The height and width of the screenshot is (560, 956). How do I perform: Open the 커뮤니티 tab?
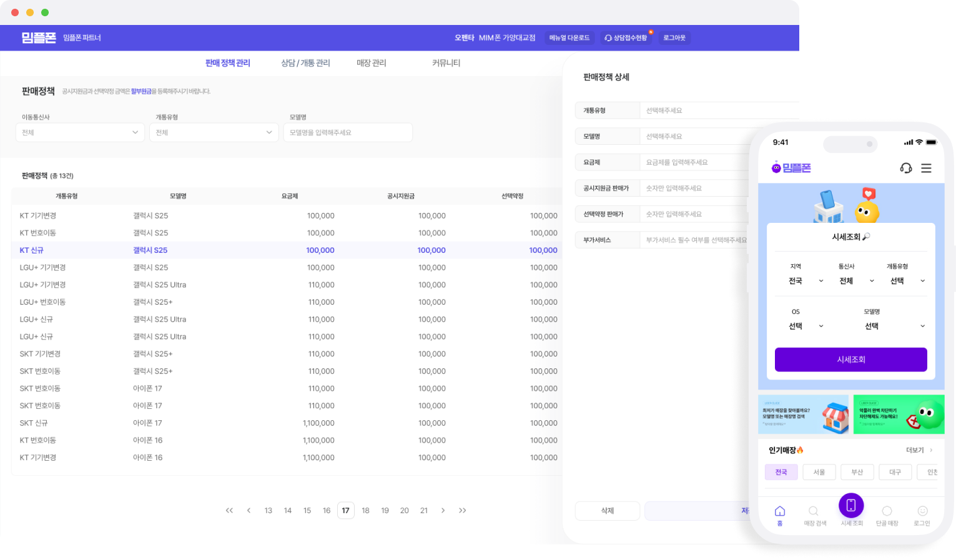446,63
